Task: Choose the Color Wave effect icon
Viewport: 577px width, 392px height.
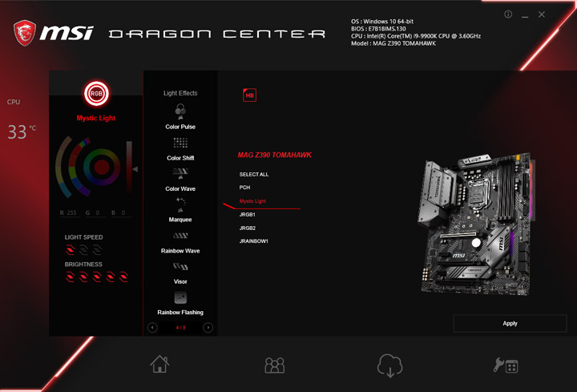Action: pyautogui.click(x=180, y=173)
